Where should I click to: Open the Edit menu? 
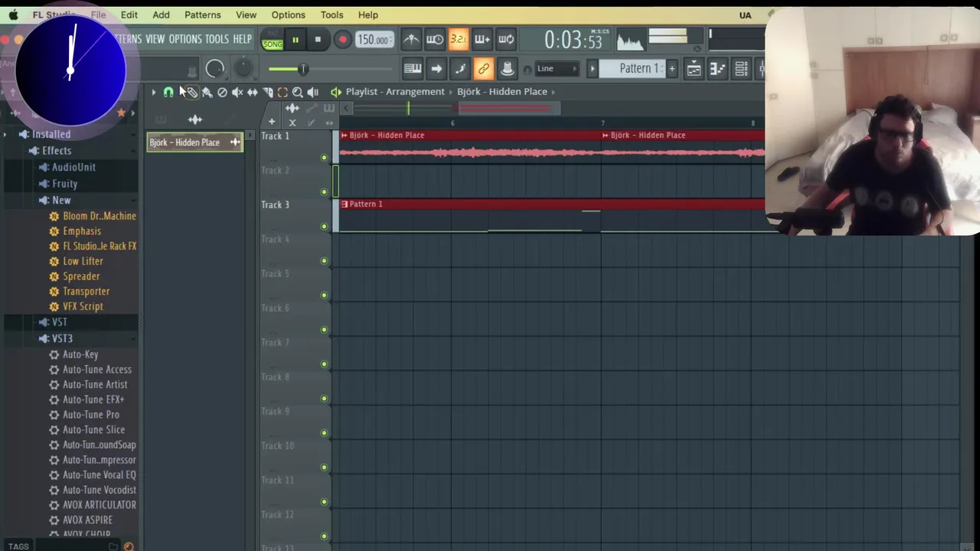pyautogui.click(x=129, y=15)
